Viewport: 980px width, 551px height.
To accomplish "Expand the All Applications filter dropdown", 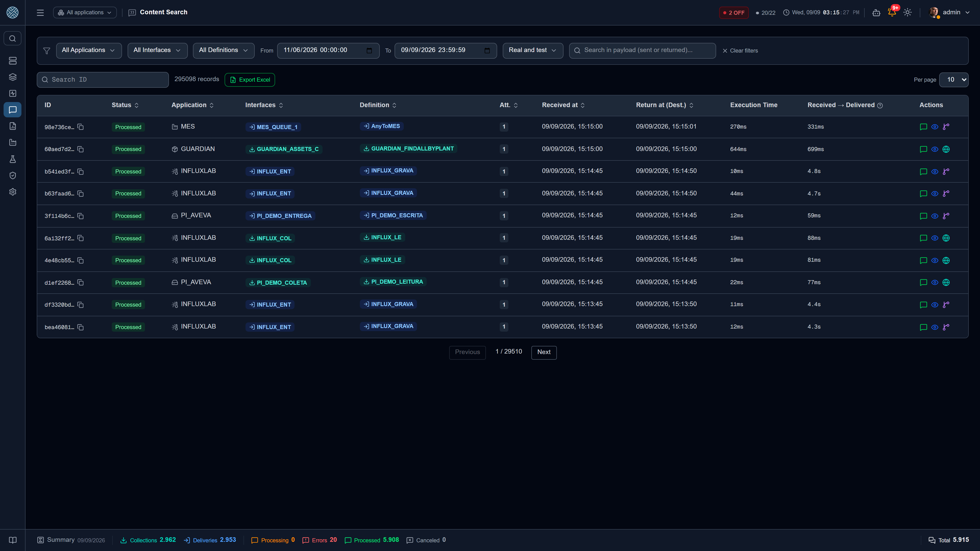I will pos(89,51).
